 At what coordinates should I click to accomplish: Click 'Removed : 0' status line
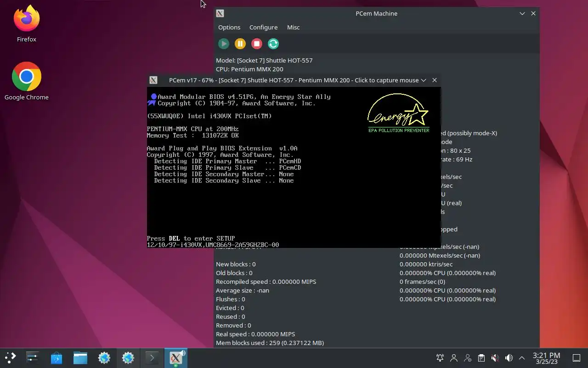233,325
